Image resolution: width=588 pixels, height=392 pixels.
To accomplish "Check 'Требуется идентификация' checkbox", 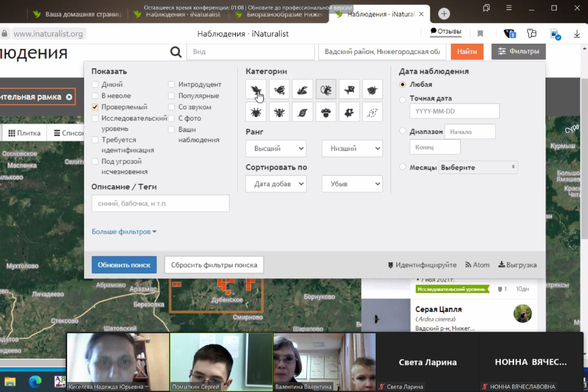I will (95, 140).
